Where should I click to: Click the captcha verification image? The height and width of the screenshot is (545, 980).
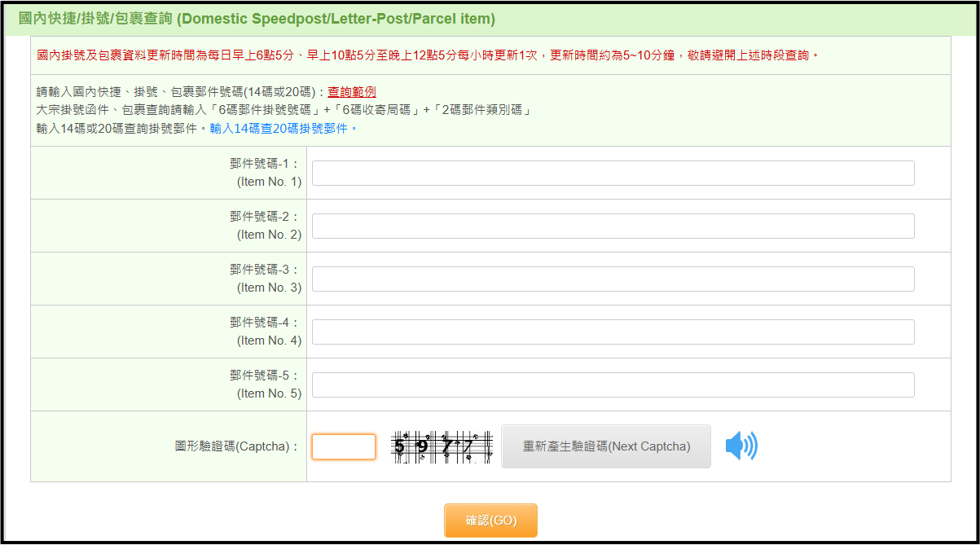[x=443, y=446]
